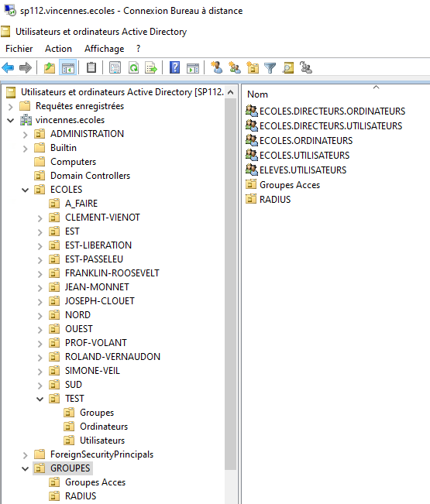
Task: Open help via blue question mark icon
Action: (x=174, y=68)
